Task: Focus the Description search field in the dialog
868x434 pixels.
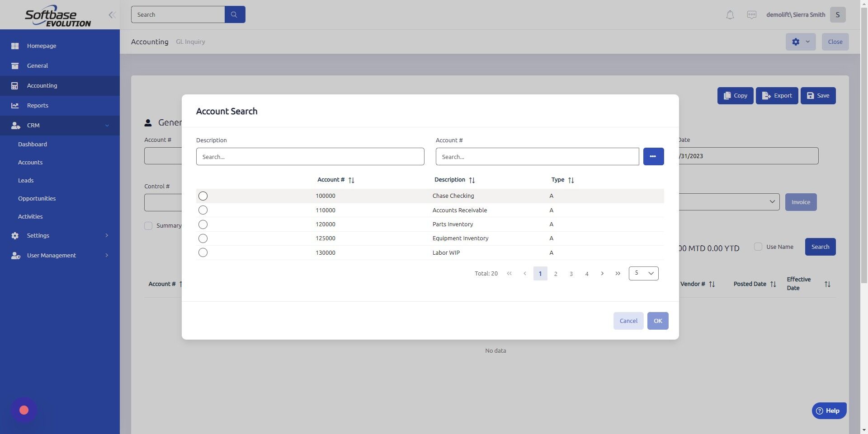Action: (x=310, y=157)
